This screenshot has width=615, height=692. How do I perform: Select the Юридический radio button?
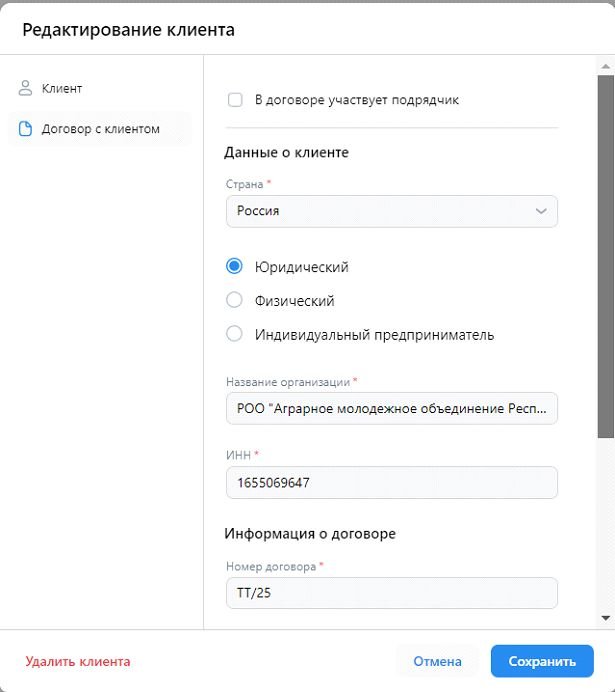(x=235, y=267)
